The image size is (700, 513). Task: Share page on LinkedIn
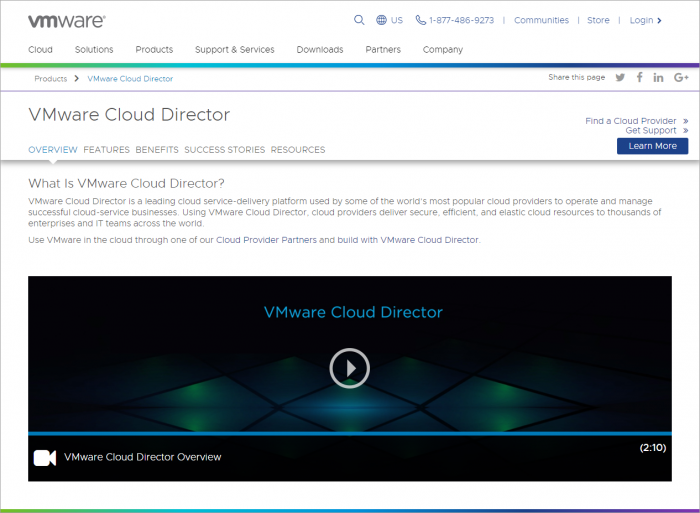(658, 78)
